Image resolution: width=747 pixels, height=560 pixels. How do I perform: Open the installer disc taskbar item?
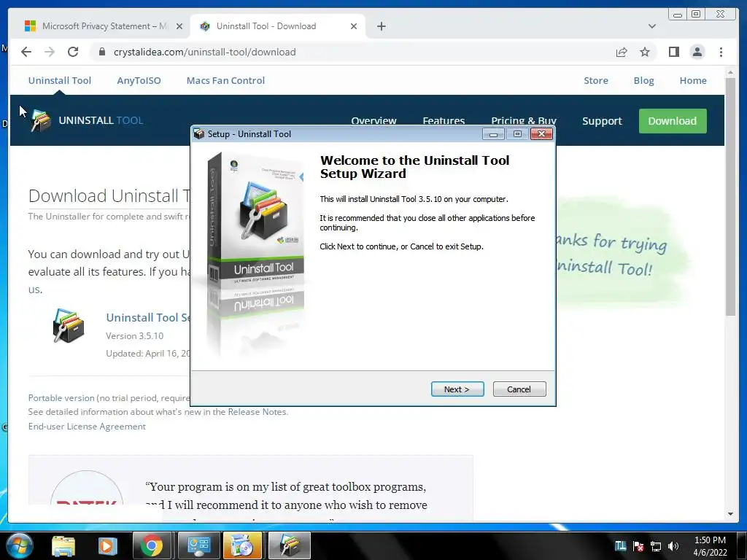242,545
